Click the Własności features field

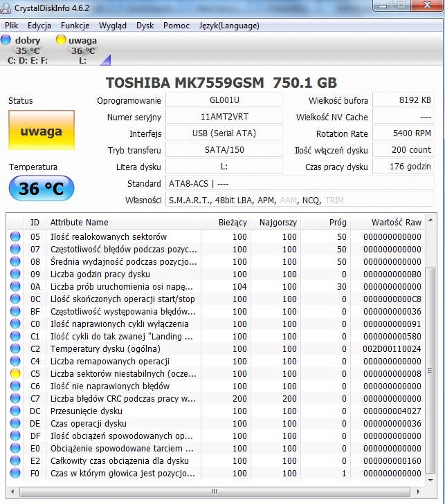click(x=300, y=200)
